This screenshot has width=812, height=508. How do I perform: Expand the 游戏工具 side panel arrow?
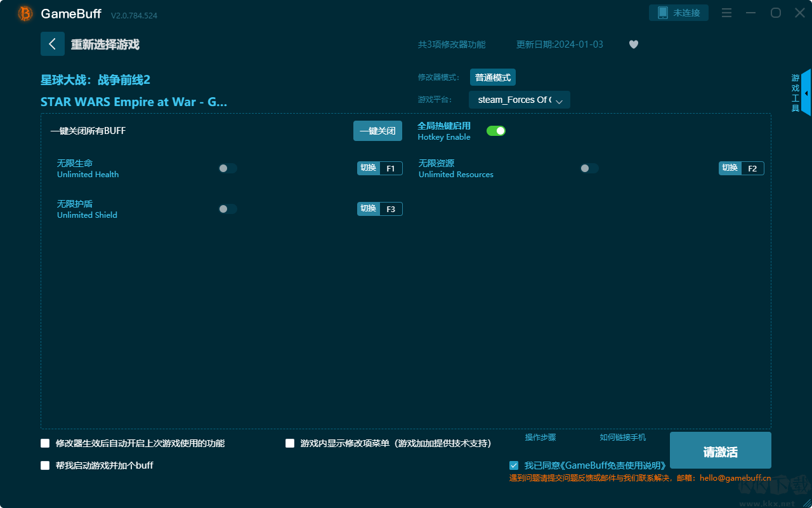click(806, 93)
